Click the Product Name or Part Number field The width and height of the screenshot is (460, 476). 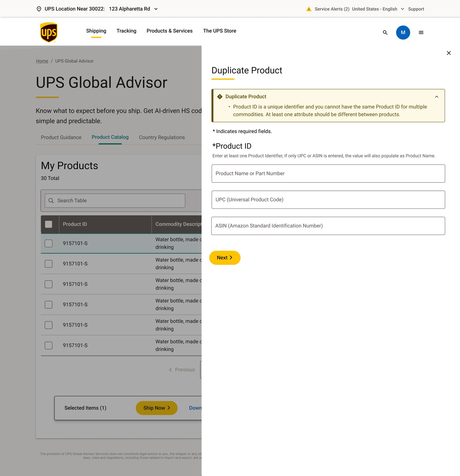(328, 174)
